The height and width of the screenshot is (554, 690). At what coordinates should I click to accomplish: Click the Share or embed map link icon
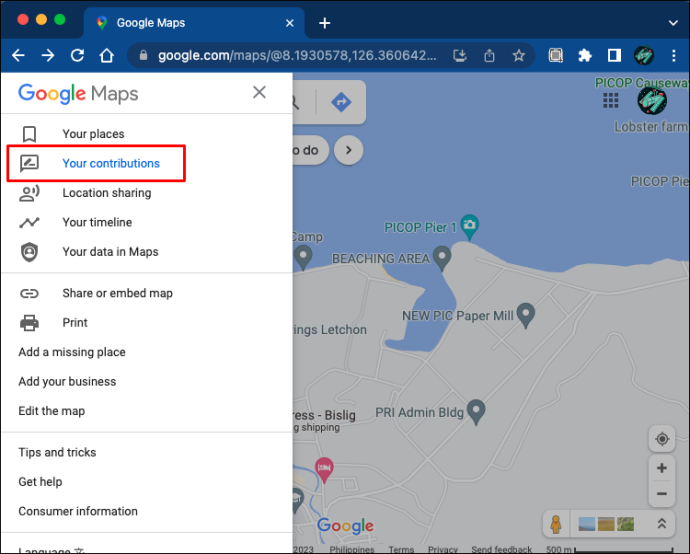[x=29, y=293]
